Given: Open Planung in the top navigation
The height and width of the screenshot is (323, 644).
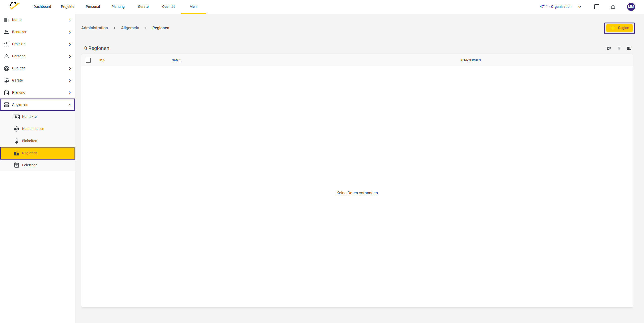Looking at the screenshot, I should coord(118,7).
